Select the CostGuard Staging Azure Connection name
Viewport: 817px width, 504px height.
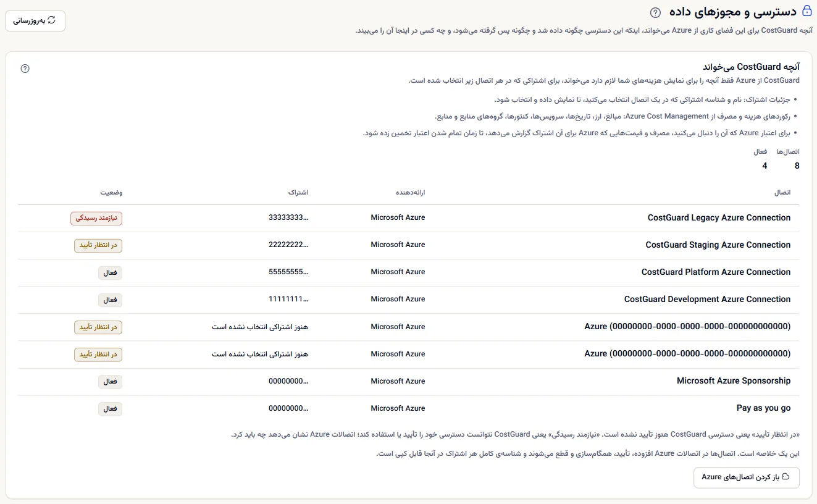[718, 245]
